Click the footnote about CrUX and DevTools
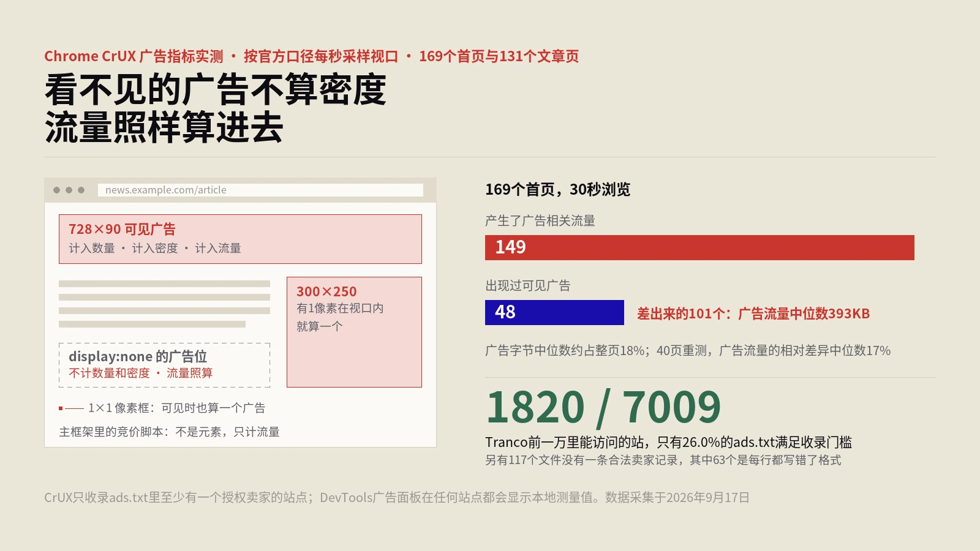 click(x=397, y=497)
